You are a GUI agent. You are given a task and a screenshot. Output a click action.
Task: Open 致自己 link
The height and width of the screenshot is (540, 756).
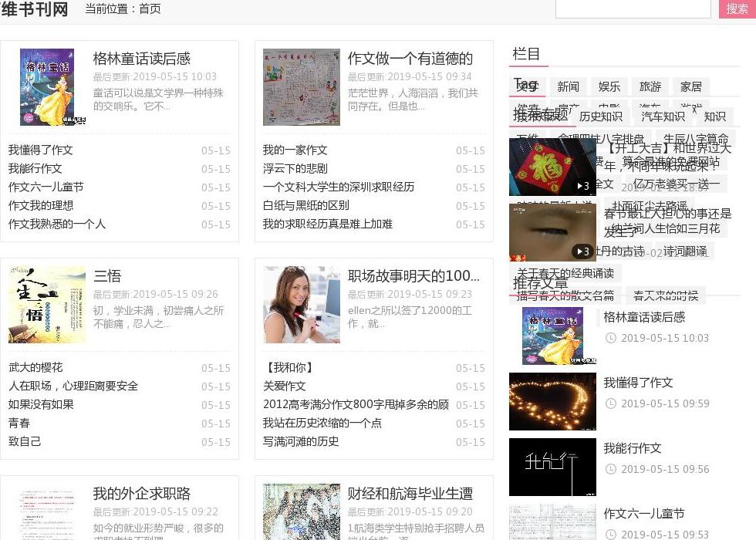pos(25,441)
